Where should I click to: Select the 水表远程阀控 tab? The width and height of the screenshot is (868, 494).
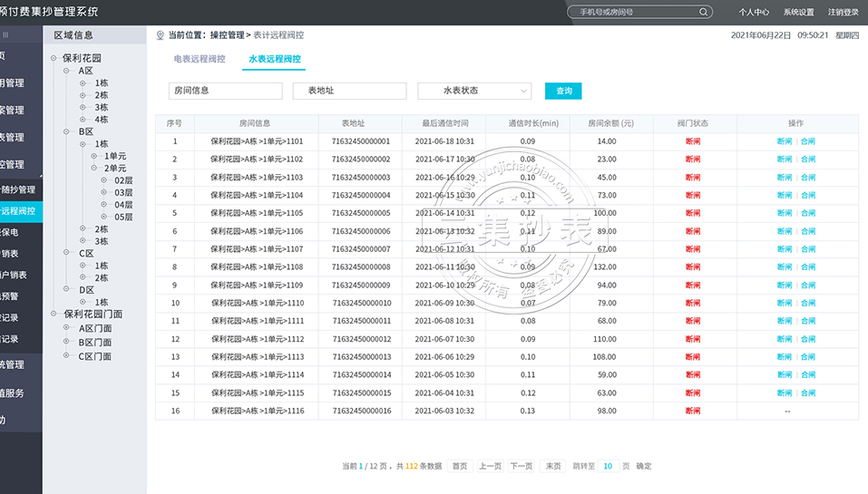click(x=274, y=59)
